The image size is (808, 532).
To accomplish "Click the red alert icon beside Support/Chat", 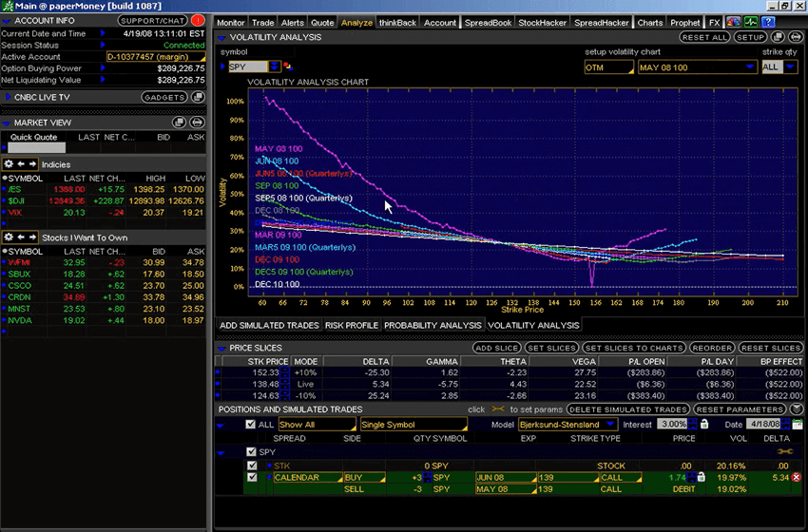I will tap(198, 21).
